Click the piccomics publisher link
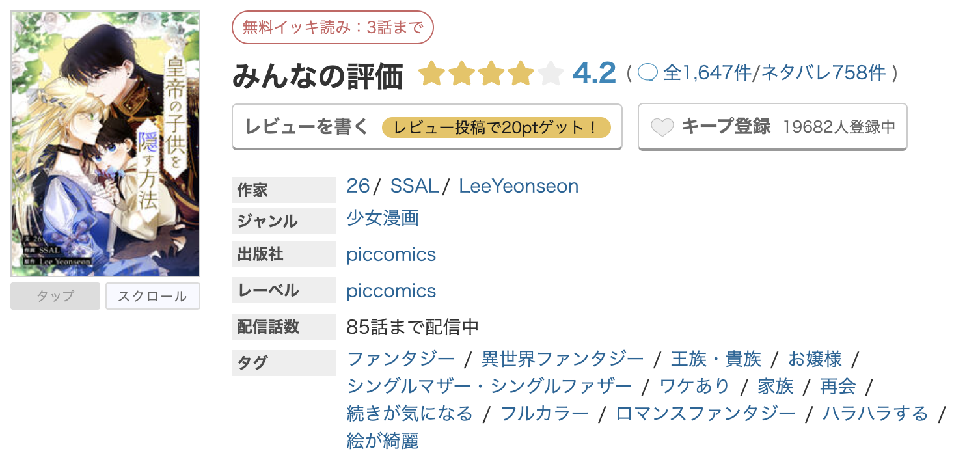 [391, 254]
